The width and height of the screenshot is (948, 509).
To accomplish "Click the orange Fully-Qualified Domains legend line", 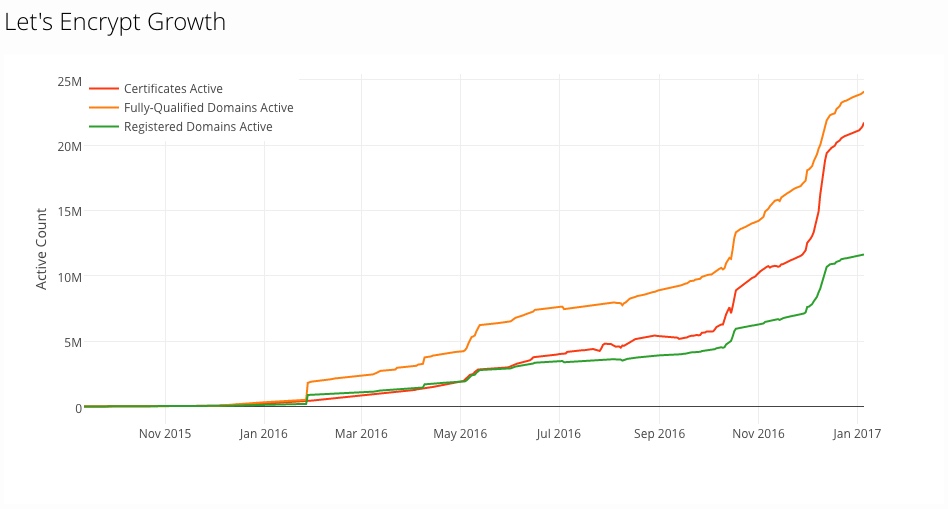I will 103,108.
